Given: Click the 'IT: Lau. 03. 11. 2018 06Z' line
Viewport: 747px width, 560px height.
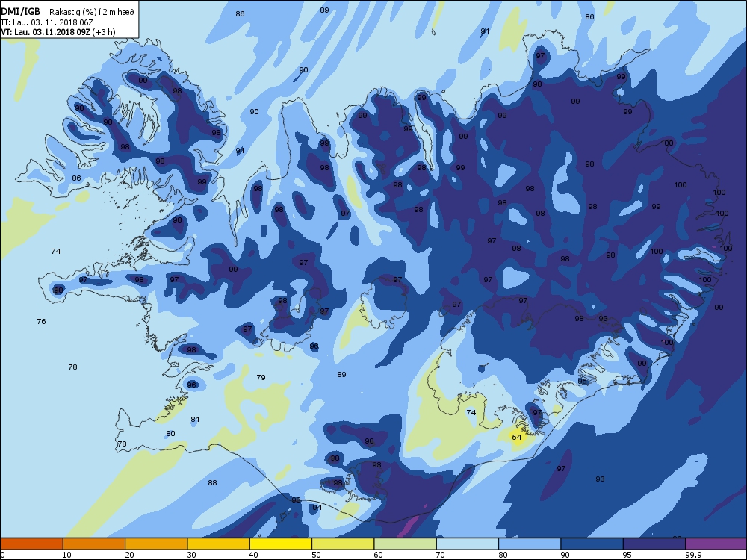Looking at the screenshot, I should tap(46, 22).
